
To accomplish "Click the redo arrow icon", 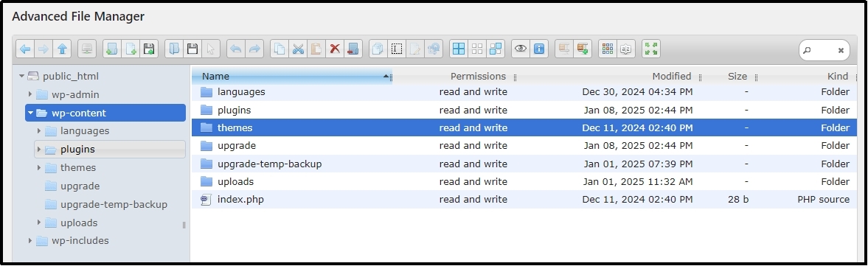I will point(254,49).
